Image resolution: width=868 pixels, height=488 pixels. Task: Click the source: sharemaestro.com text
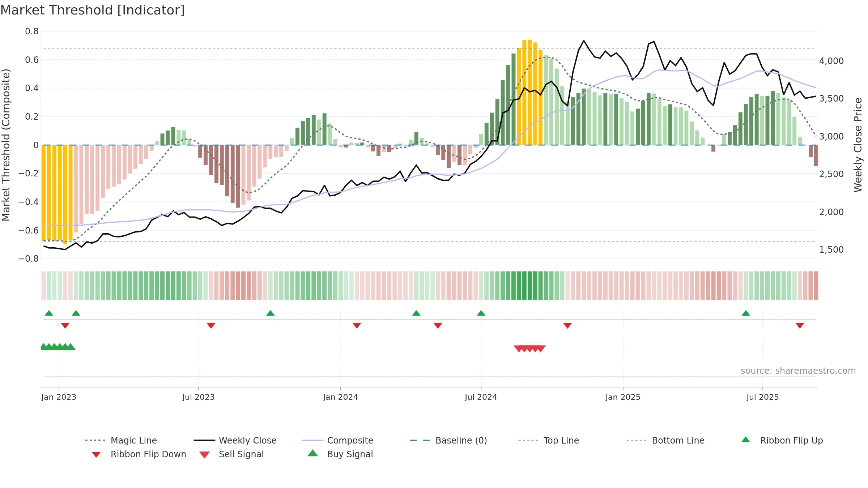pyautogui.click(x=798, y=371)
